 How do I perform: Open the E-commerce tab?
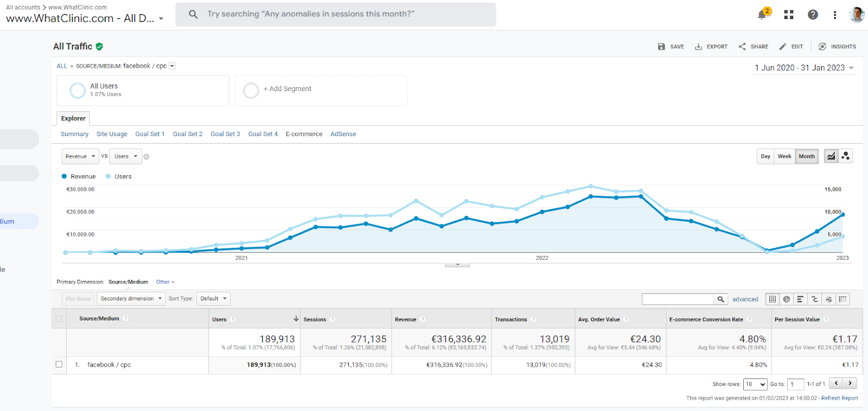304,134
